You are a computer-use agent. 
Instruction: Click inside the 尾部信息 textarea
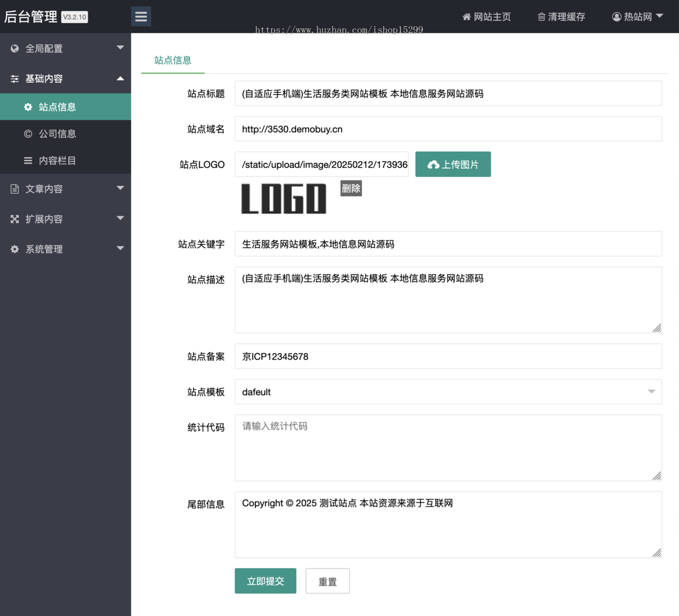[448, 524]
